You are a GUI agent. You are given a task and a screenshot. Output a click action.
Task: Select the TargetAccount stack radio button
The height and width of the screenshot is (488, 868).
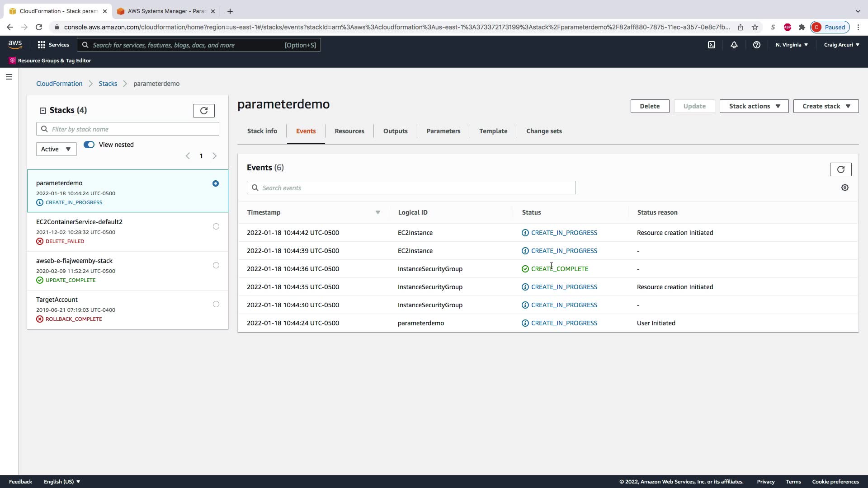coord(216,304)
